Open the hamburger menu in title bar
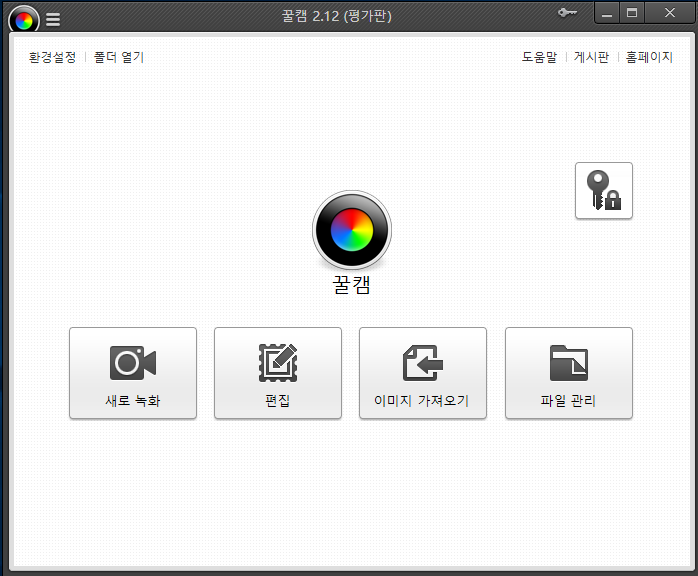Viewport: 698px width, 576px height. 53,19
